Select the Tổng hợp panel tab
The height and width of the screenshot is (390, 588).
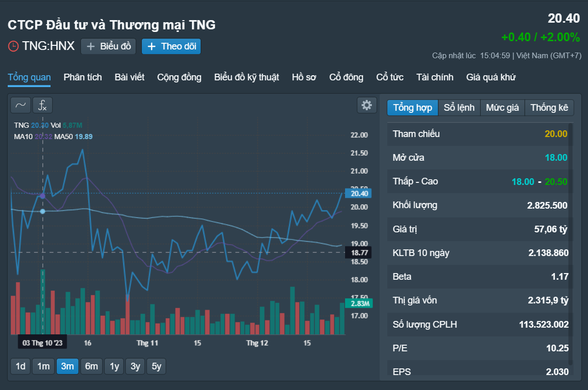(x=413, y=108)
